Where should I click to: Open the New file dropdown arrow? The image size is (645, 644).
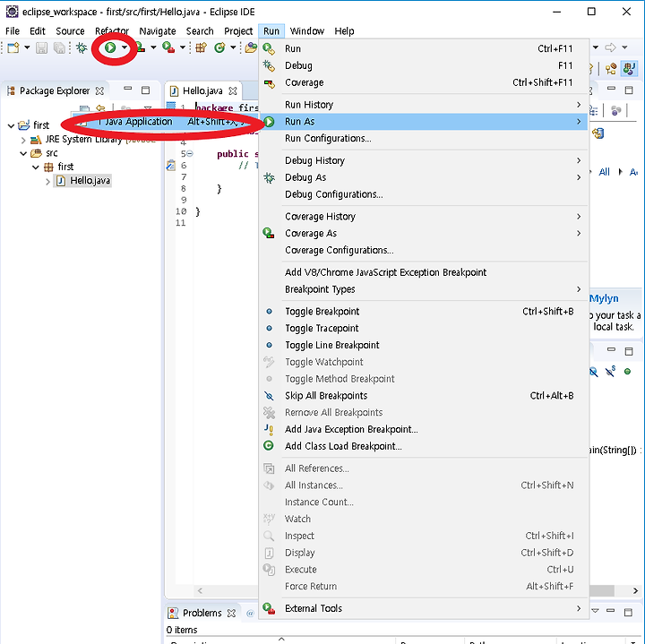click(x=27, y=47)
